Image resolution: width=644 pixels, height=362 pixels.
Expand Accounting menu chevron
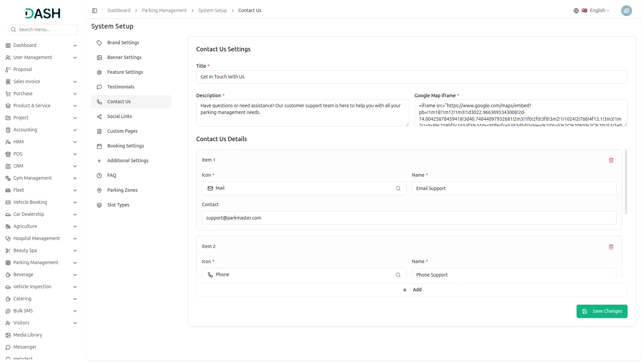click(x=75, y=130)
